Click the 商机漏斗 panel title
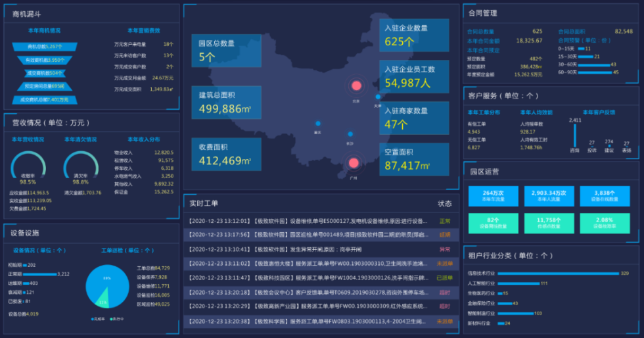 [27, 14]
